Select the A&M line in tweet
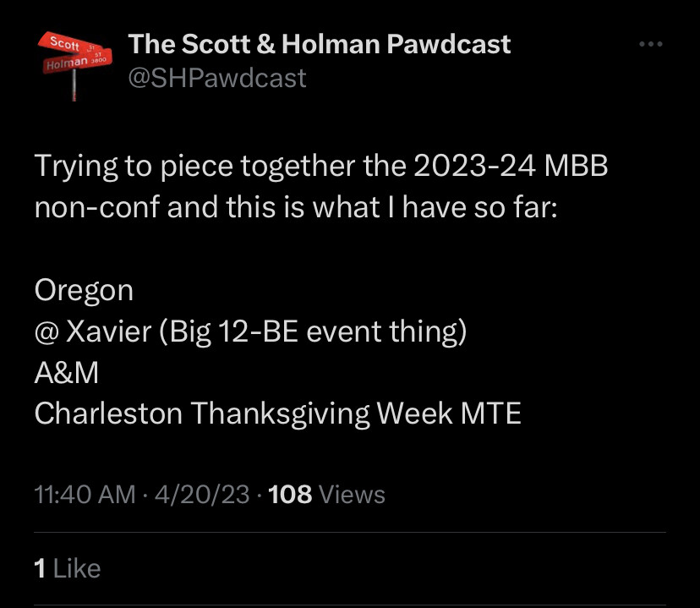 click(67, 373)
